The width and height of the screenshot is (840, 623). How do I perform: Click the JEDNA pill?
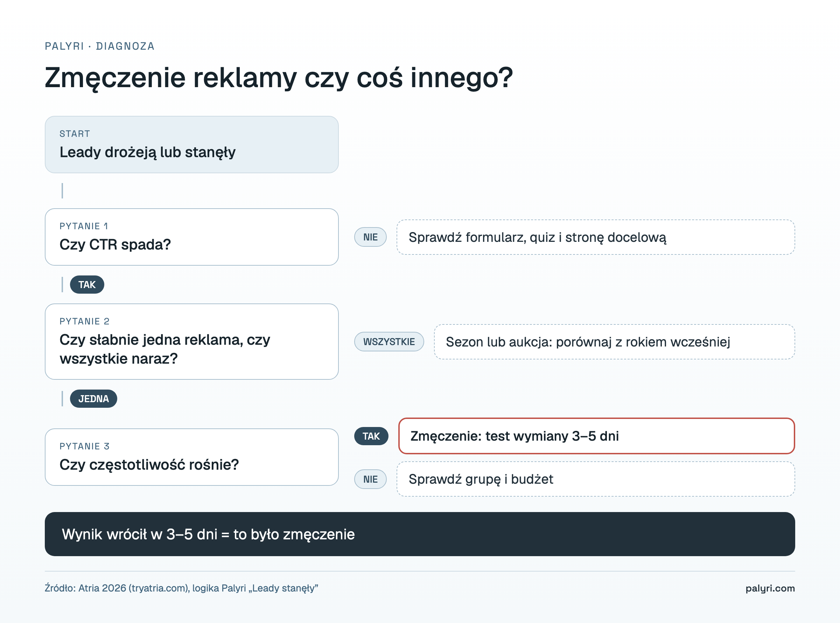click(x=93, y=399)
